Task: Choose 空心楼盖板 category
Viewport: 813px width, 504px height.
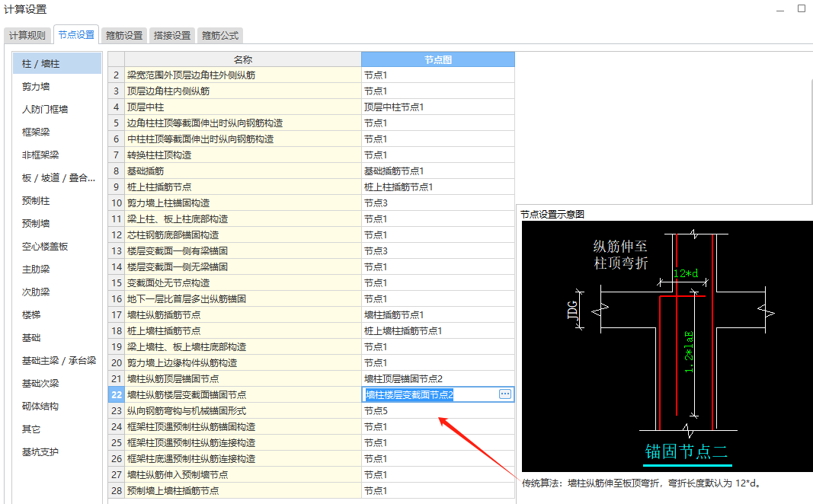Action: [57, 247]
